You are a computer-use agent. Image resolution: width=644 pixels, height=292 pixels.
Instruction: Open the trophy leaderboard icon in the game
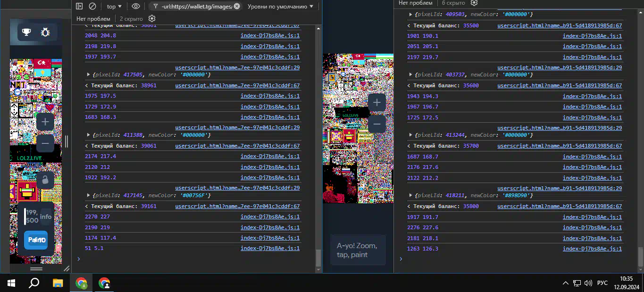pos(26,32)
